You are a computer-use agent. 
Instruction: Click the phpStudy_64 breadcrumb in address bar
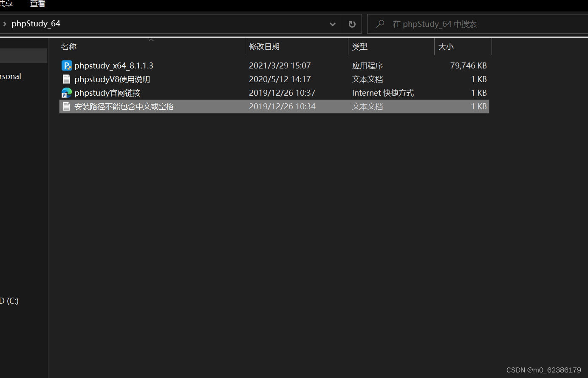[36, 24]
